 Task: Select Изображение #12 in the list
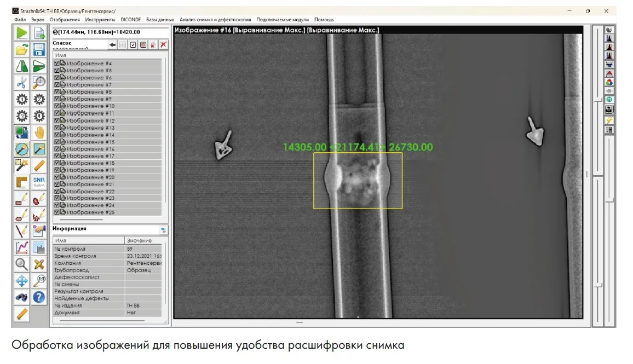coord(107,120)
